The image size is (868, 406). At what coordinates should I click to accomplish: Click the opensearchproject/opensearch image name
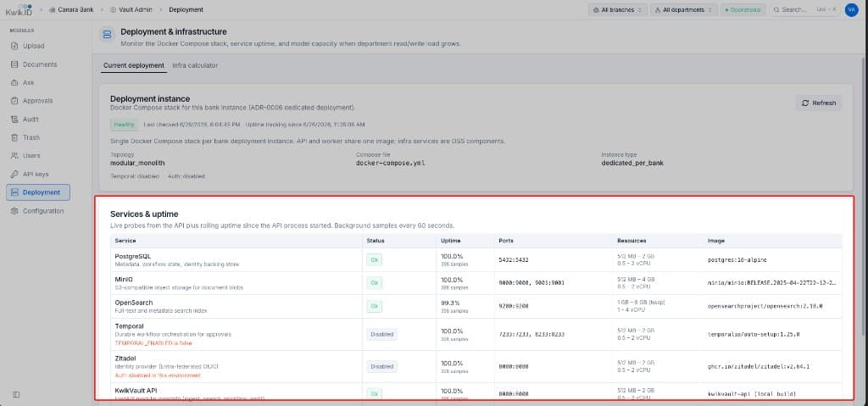(x=765, y=306)
